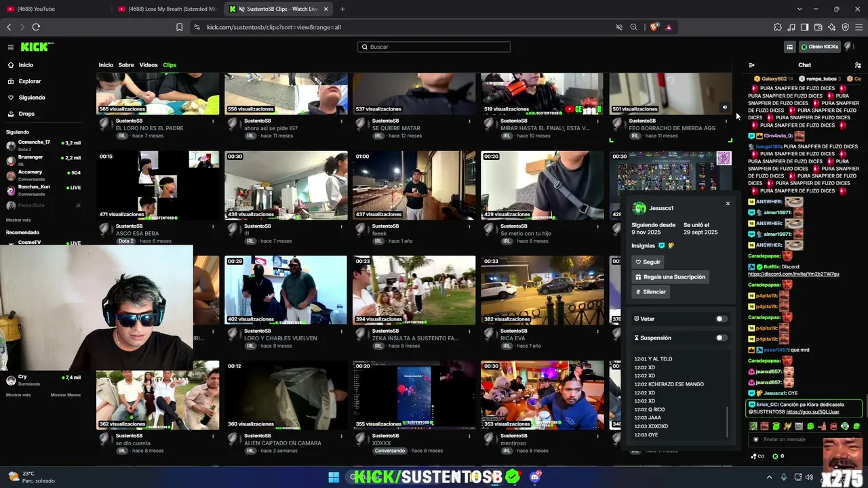Expand Mostrar más under Siguiendo

(x=18, y=220)
